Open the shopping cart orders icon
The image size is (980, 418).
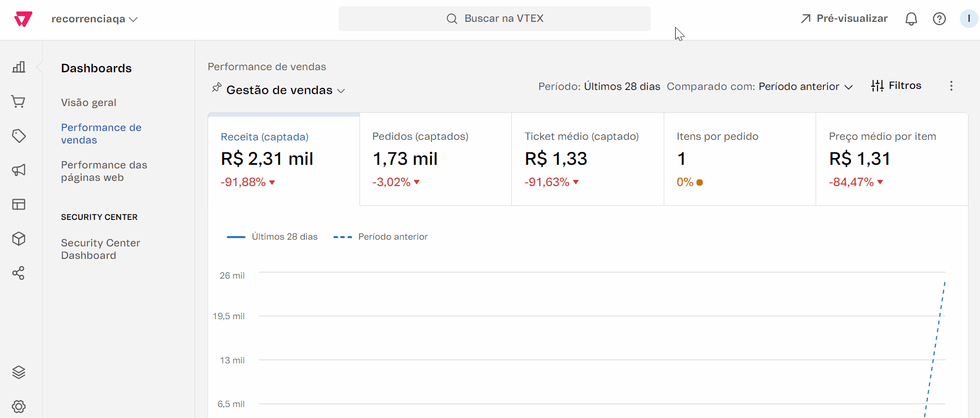pyautogui.click(x=19, y=101)
